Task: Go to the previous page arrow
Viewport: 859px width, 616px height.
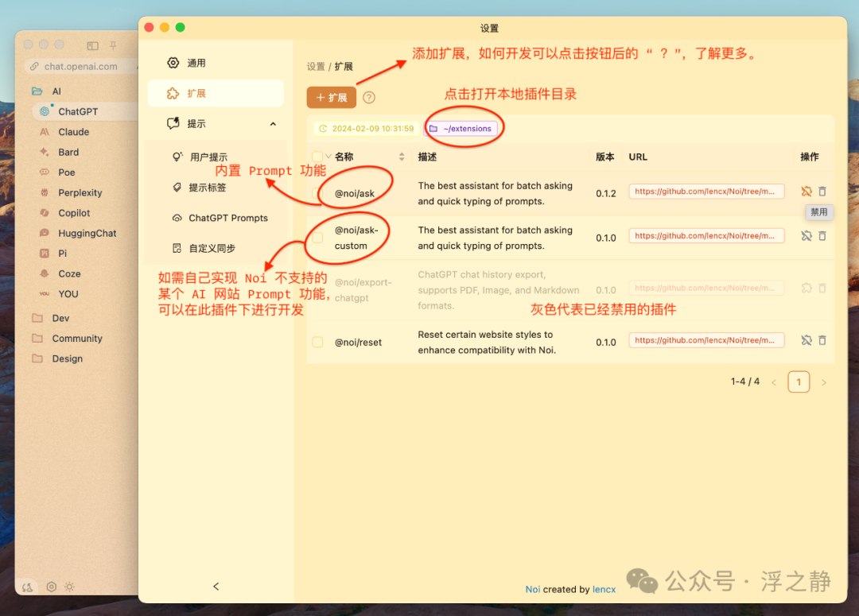Action: 774,382
